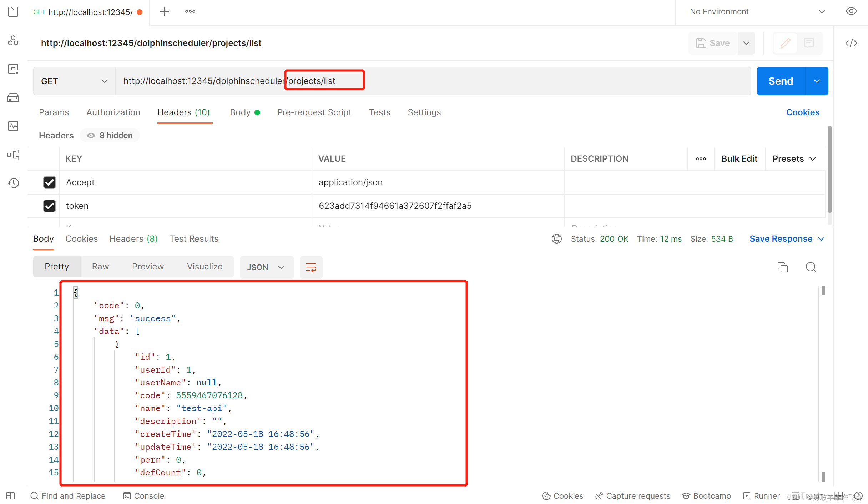Toggle the Accept header checkbox
Screen dimensions: 868x504
50,182
